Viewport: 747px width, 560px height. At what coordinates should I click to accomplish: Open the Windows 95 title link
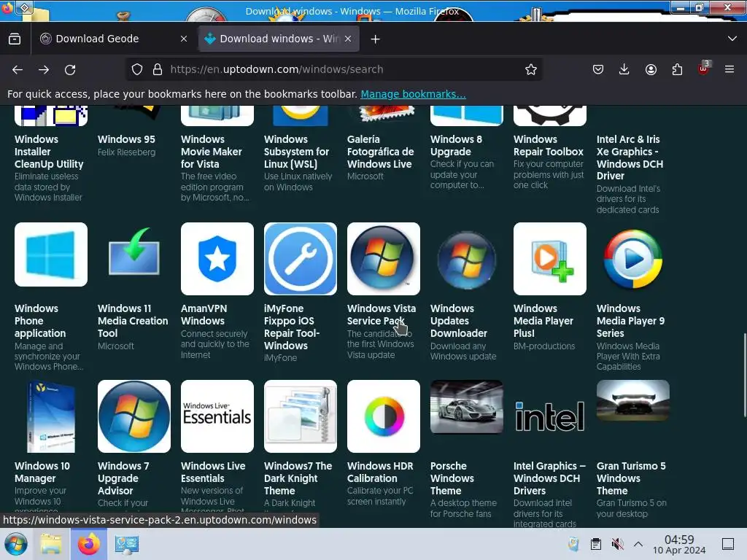[126, 139]
